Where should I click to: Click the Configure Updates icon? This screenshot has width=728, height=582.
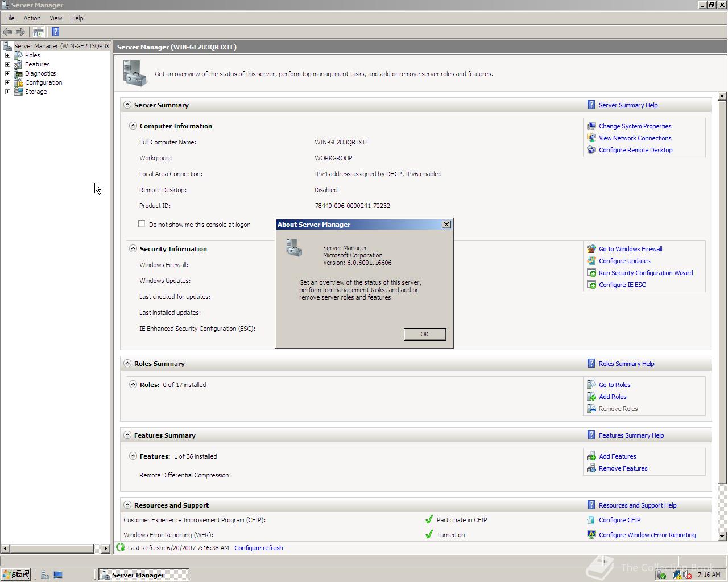tap(591, 261)
